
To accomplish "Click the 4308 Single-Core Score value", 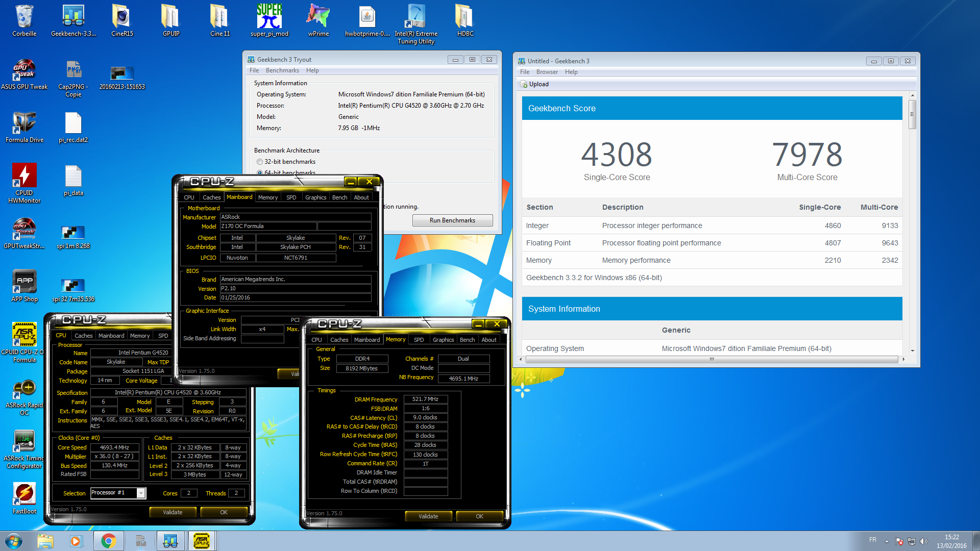I will [x=617, y=155].
